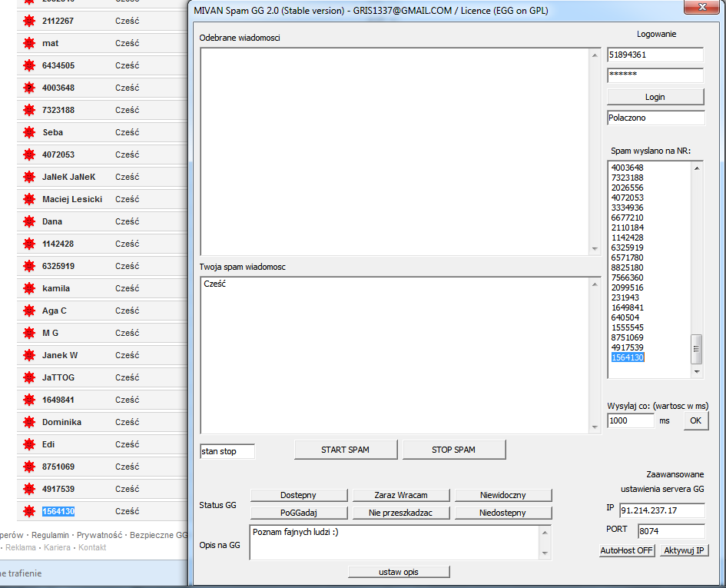Click the up arrow of Odebrane wiadomosci scrollbar
This screenshot has width=726, height=588.
tap(595, 55)
